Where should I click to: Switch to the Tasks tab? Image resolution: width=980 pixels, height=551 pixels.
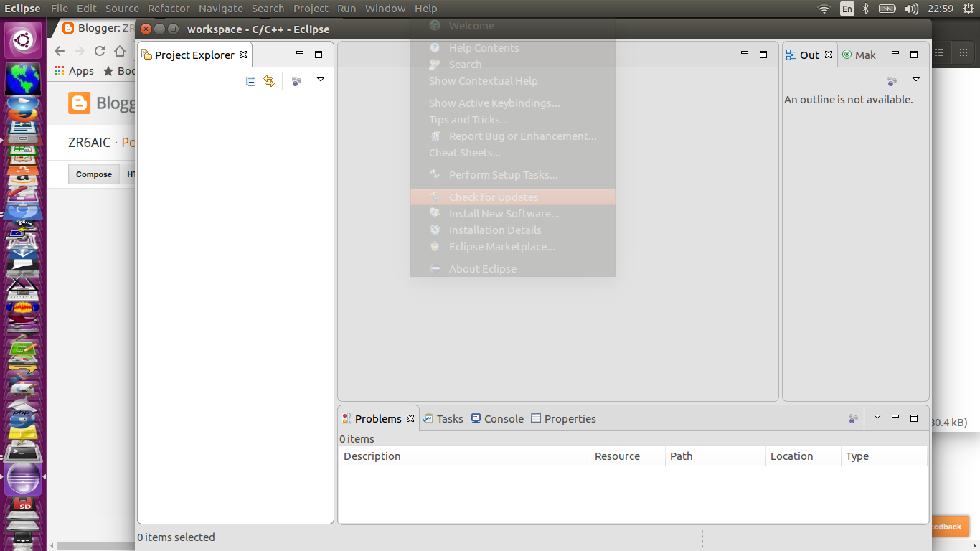click(443, 418)
